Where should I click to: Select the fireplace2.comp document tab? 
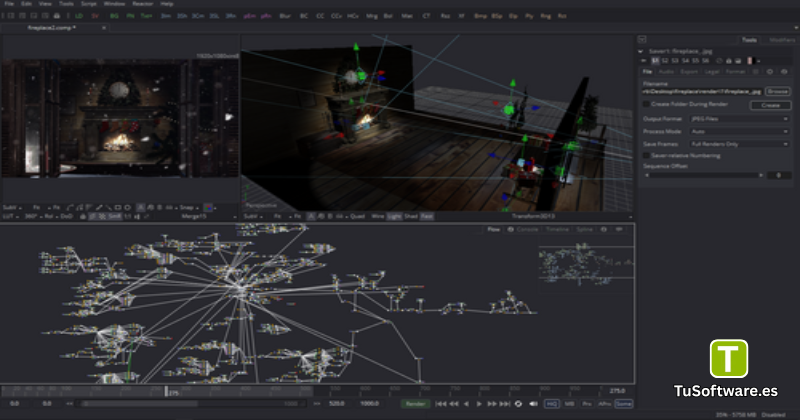[x=52, y=28]
